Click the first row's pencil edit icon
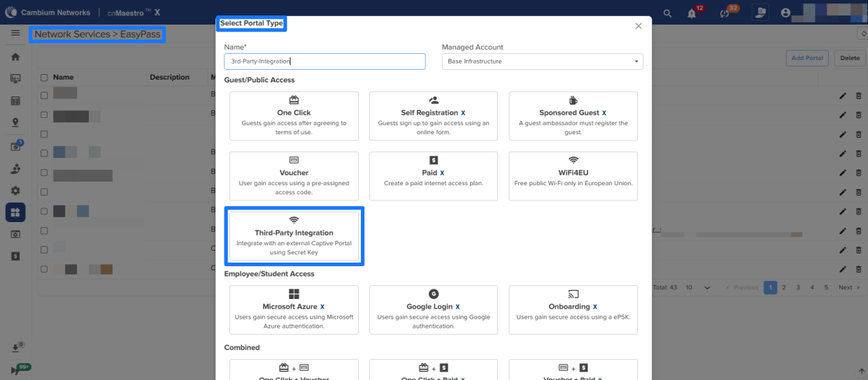The width and height of the screenshot is (868, 380). coord(842,95)
